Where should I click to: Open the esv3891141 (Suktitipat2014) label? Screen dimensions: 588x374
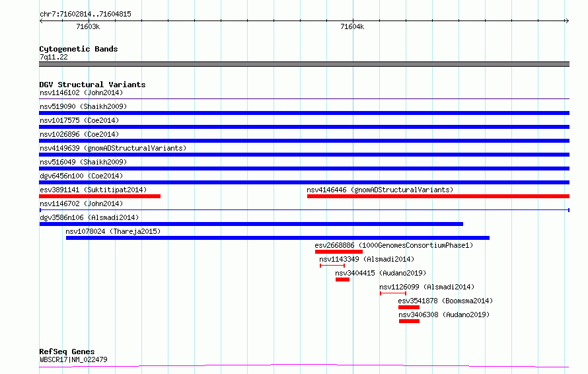(x=93, y=190)
